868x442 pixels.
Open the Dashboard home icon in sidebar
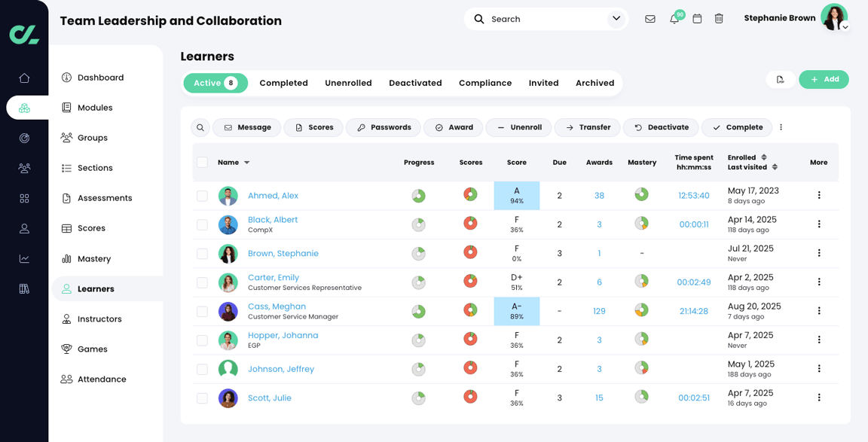click(x=24, y=77)
